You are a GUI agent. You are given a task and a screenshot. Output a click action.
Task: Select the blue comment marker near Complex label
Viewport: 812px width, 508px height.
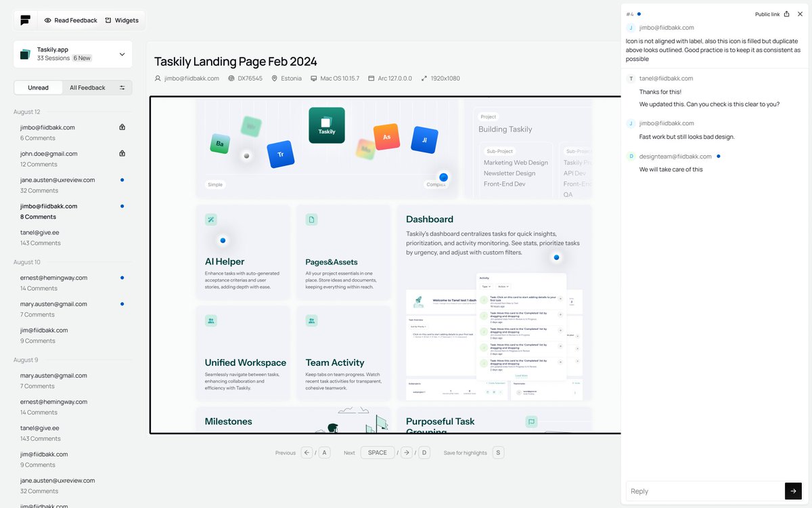[443, 177]
